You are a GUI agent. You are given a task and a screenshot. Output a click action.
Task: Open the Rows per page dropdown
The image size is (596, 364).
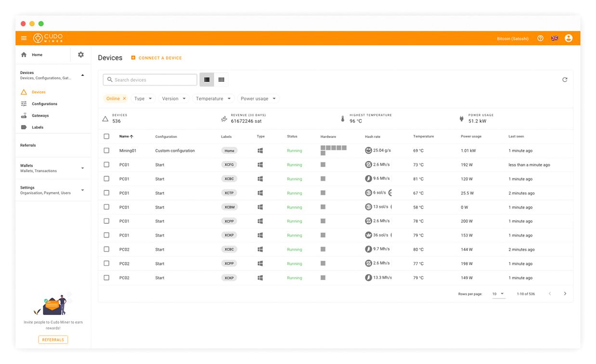(497, 293)
